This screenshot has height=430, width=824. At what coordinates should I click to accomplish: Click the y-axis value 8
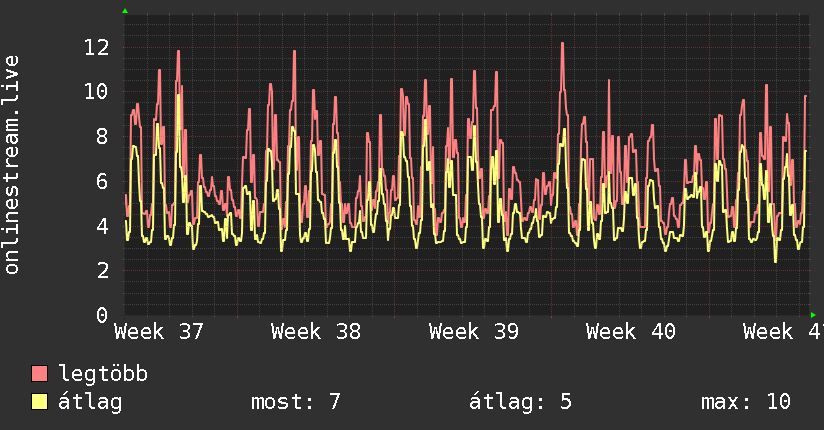pyautogui.click(x=103, y=137)
